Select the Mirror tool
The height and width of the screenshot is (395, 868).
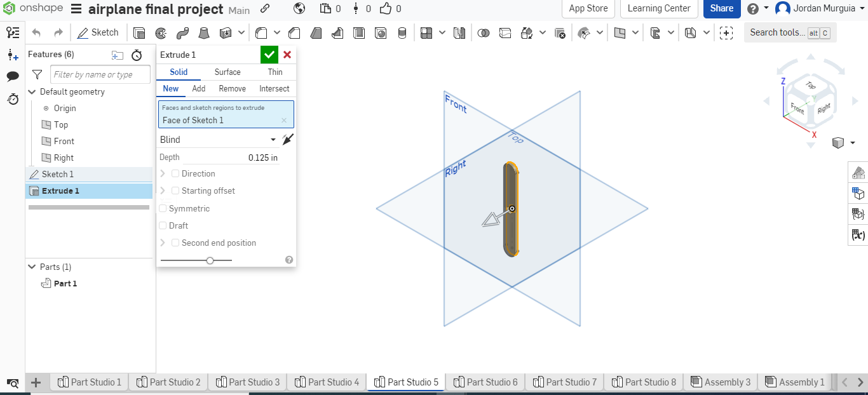[459, 32]
